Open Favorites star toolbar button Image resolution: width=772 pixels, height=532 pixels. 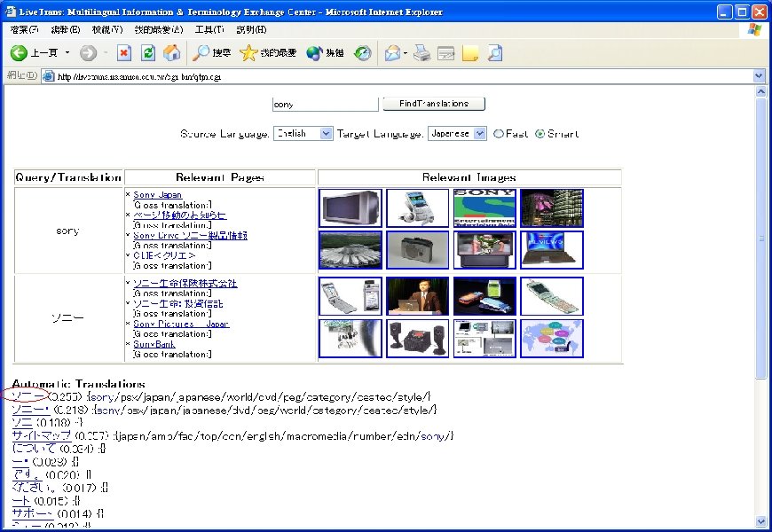click(268, 52)
